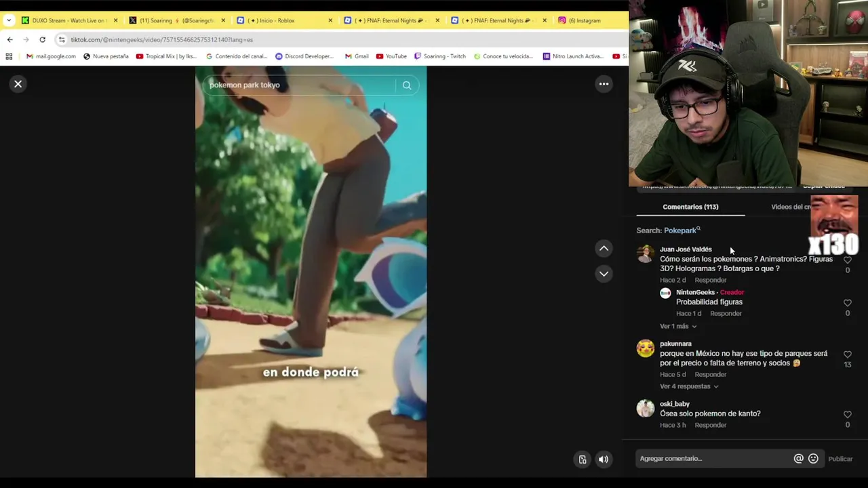The width and height of the screenshot is (868, 488).
Task: Open 'Nueva pestaña' bookmark
Action: point(106,56)
